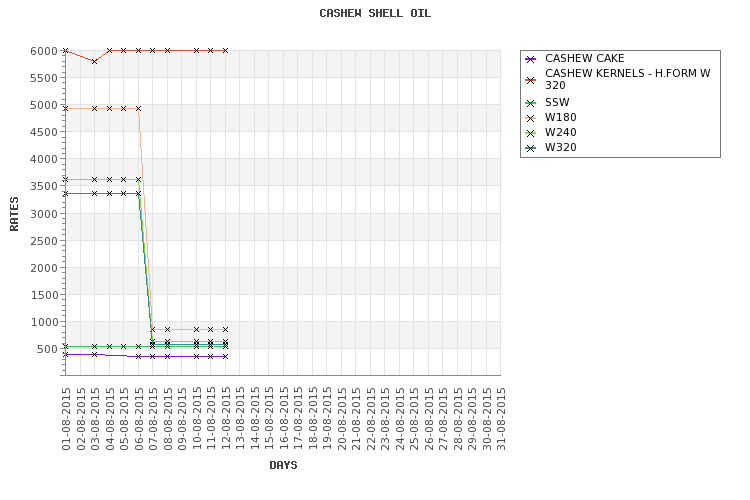Viewport: 750px width, 500px height.
Task: Click the 2500 tick on the rates axis
Action: pos(44,241)
